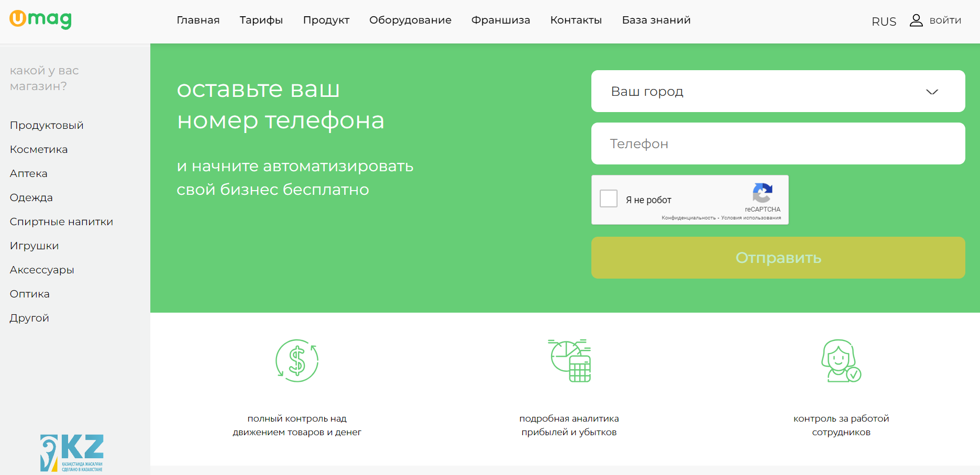Select Спиртные напитки store type

click(x=61, y=222)
